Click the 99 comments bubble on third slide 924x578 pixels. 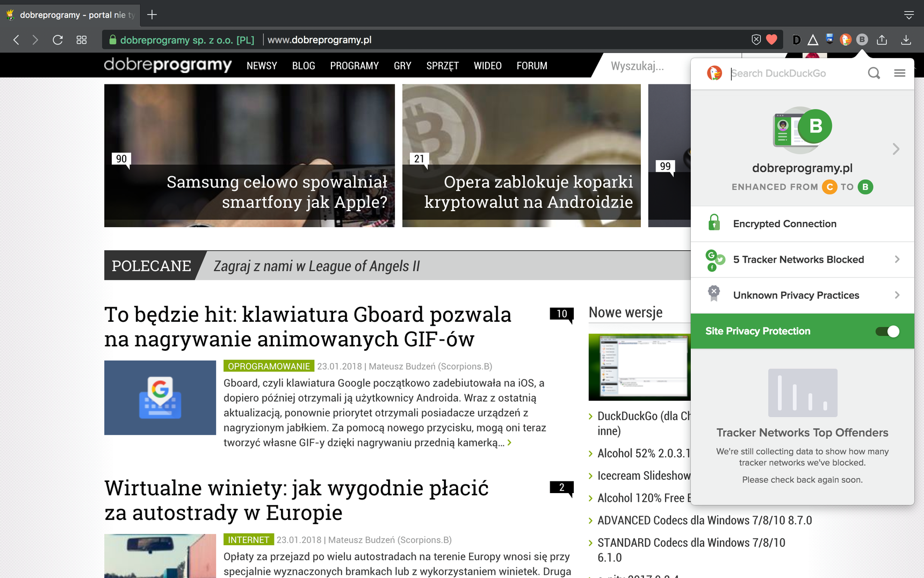[665, 167]
